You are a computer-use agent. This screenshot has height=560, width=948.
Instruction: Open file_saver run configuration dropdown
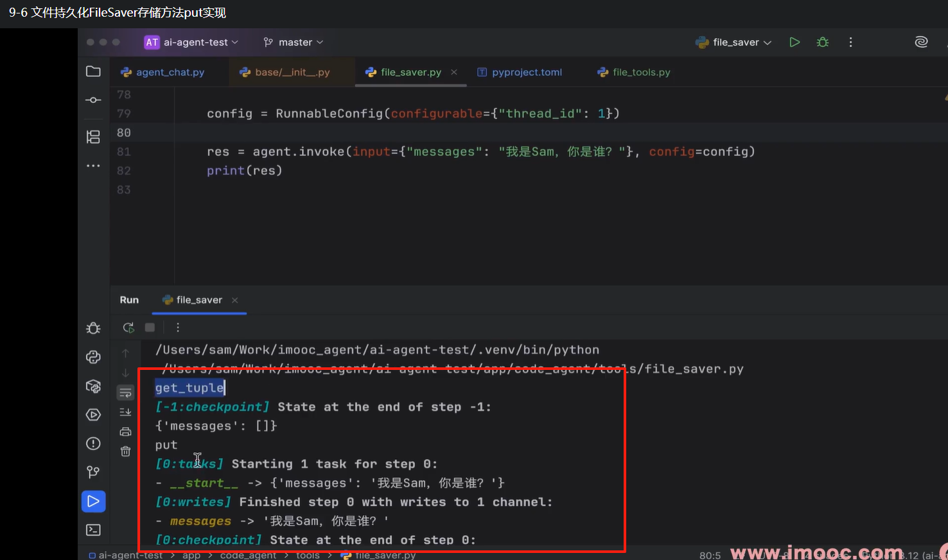click(x=733, y=42)
